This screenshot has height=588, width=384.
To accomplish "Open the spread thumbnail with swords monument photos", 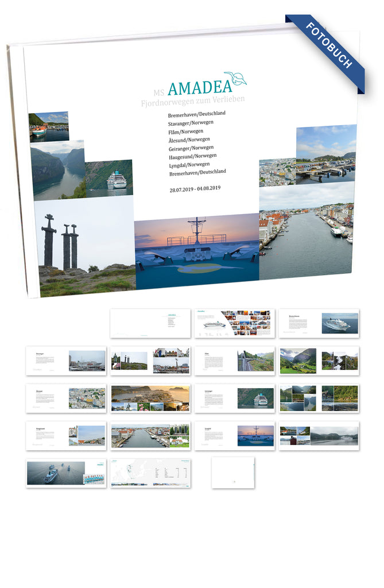I will 150,361.
